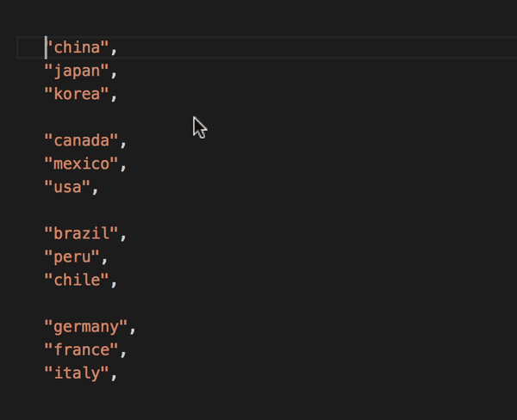Click the comma after "germany"
Image resolution: width=517 pixels, height=420 pixels.
click(x=133, y=326)
